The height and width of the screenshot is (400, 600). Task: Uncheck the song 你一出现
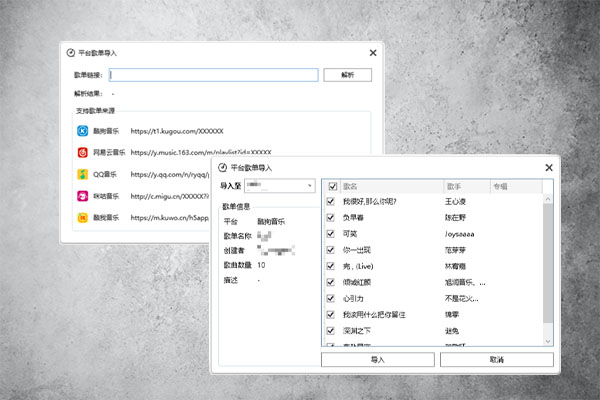[331, 250]
